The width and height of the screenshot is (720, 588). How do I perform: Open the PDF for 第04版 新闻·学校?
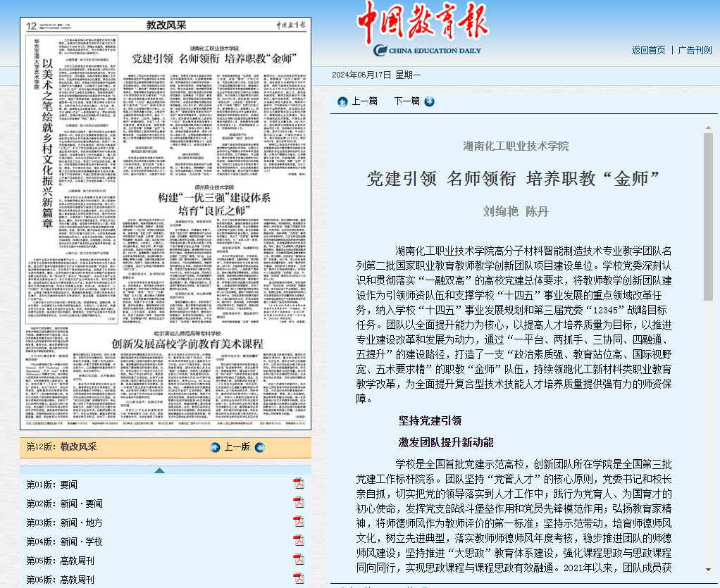tap(299, 541)
